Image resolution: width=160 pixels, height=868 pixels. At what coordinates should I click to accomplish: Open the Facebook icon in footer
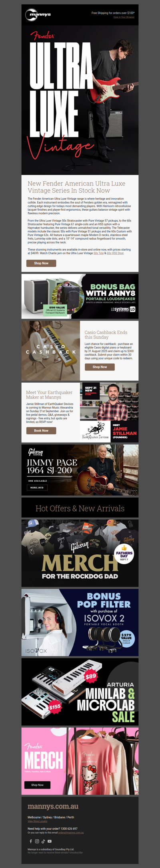[x=31, y=841]
